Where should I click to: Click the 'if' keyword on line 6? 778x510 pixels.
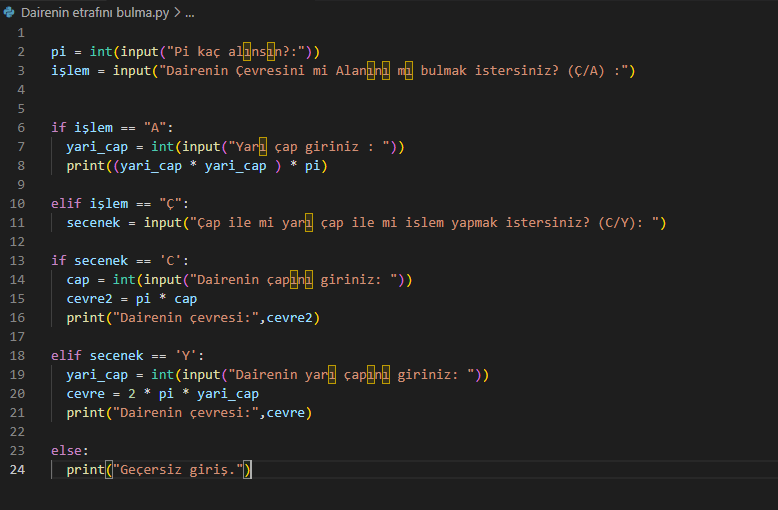[x=59, y=128]
